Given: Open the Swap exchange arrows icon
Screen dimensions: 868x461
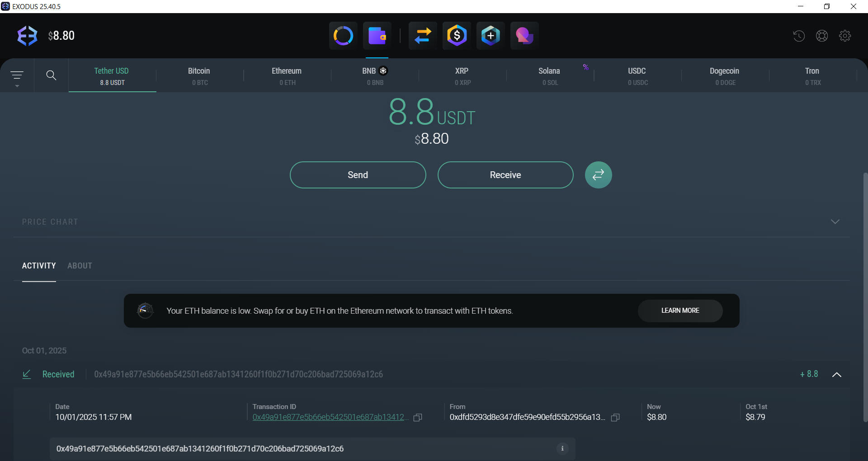Looking at the screenshot, I should 422,35.
